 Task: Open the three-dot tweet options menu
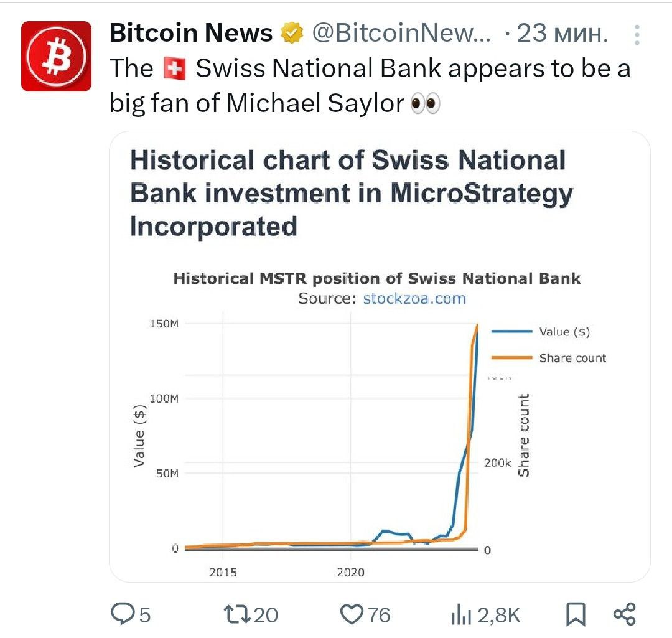(637, 35)
